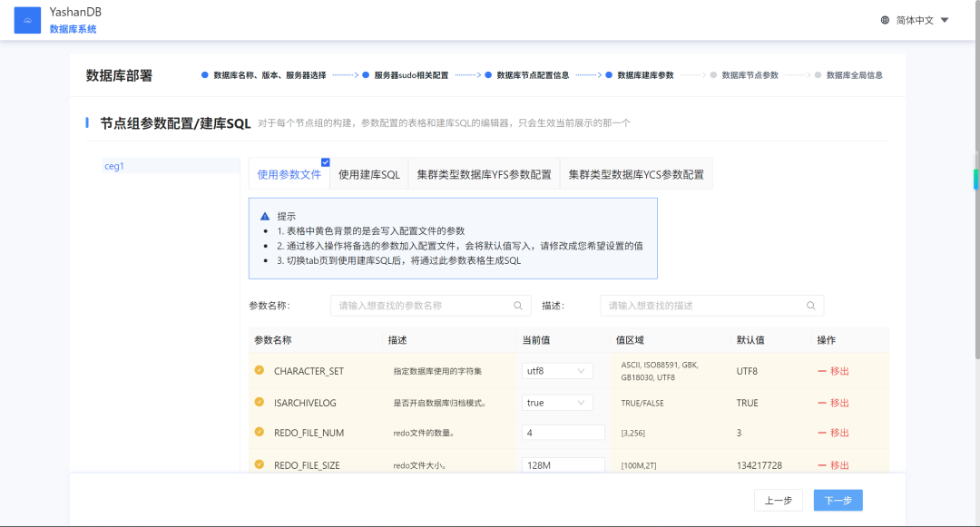Click the check icon of ISARCHIVELOG row
Screen dimensions: 980x527
tap(260, 402)
